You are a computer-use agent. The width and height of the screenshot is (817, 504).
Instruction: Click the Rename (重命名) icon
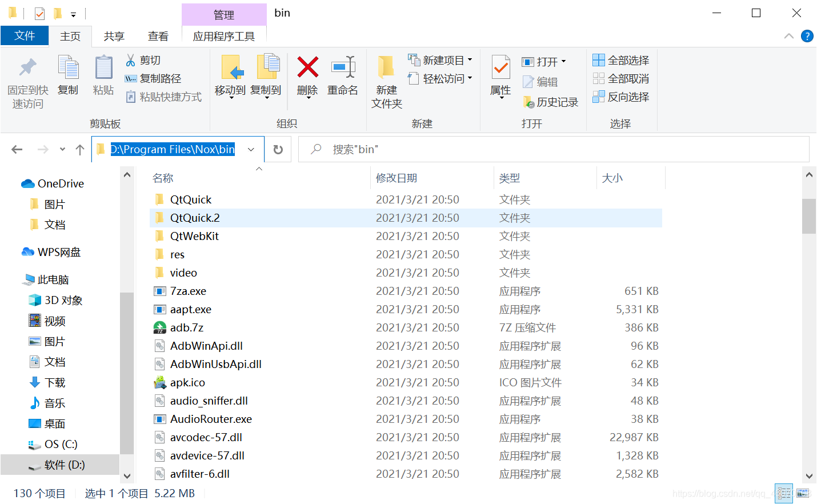[x=343, y=67]
